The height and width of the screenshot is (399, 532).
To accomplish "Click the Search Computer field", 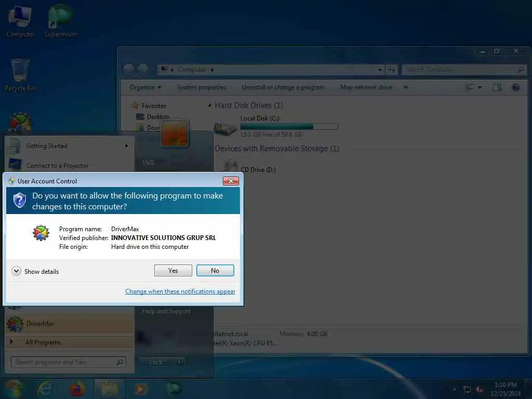I will pyautogui.click(x=464, y=70).
